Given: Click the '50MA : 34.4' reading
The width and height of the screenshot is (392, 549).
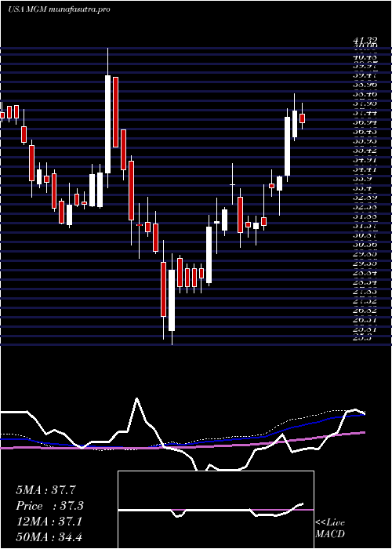Looking at the screenshot, I should click(x=49, y=537).
